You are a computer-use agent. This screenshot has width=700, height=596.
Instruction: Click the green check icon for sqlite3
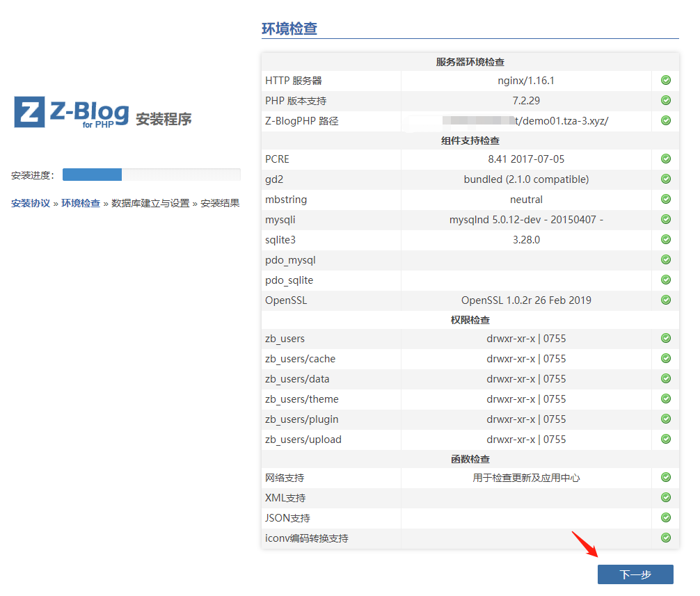(x=666, y=239)
